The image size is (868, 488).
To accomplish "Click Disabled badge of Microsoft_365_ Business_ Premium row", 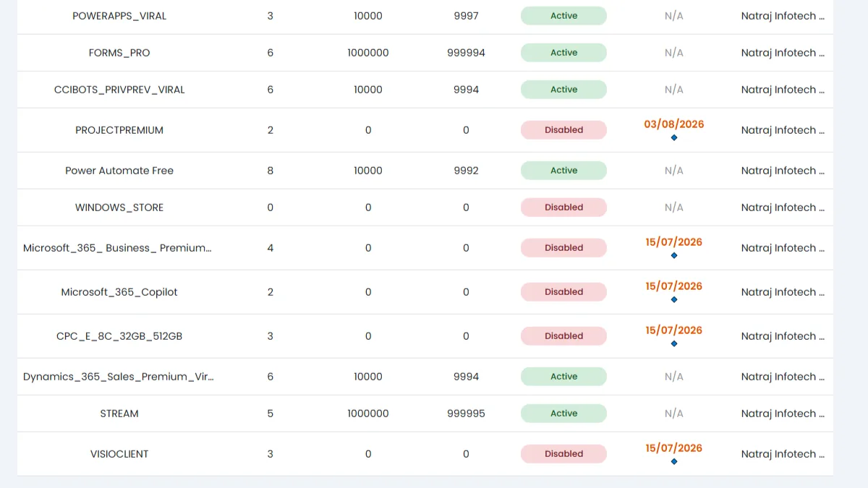I will pyautogui.click(x=563, y=248).
